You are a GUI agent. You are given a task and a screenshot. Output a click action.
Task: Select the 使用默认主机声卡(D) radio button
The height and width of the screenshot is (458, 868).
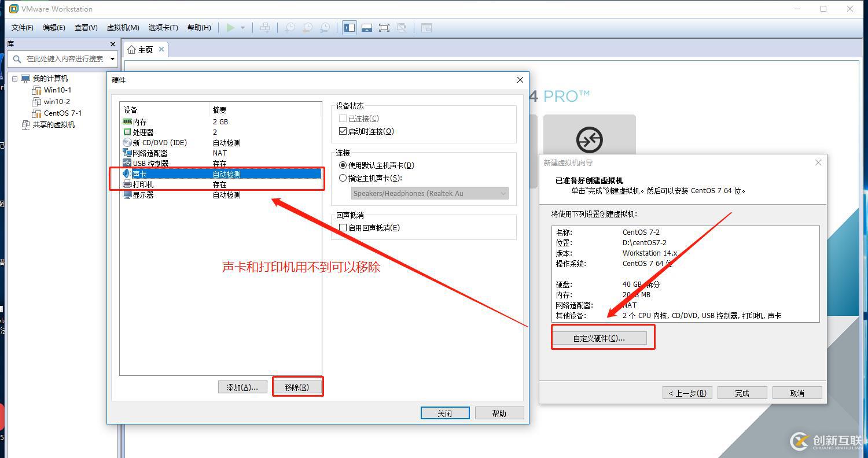(343, 165)
